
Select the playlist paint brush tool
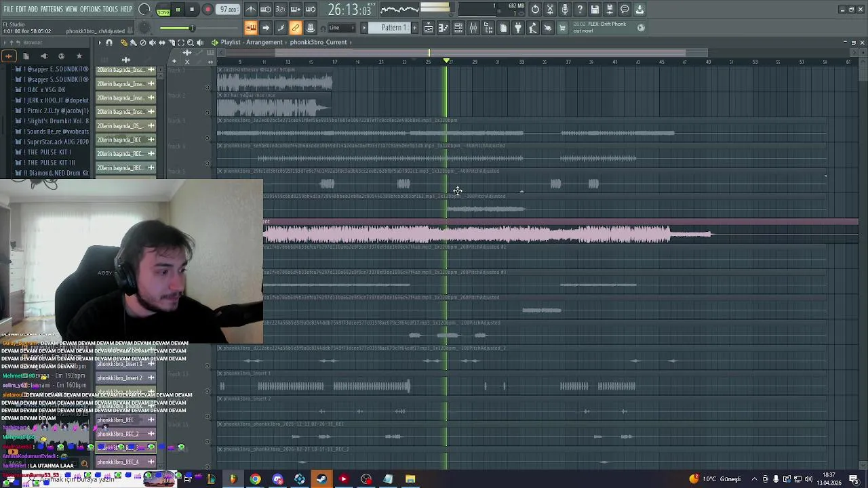[x=133, y=43]
